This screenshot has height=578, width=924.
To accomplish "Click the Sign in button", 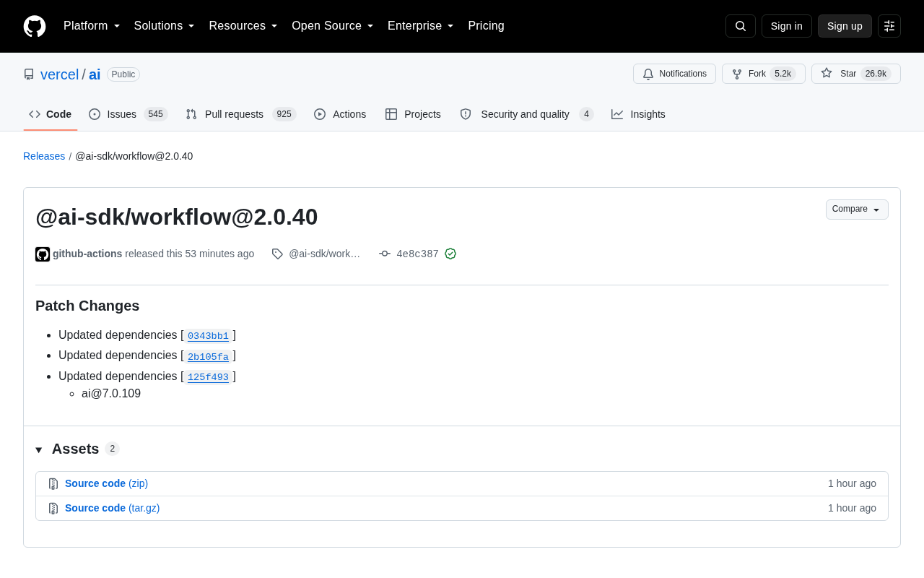I will click(x=787, y=26).
